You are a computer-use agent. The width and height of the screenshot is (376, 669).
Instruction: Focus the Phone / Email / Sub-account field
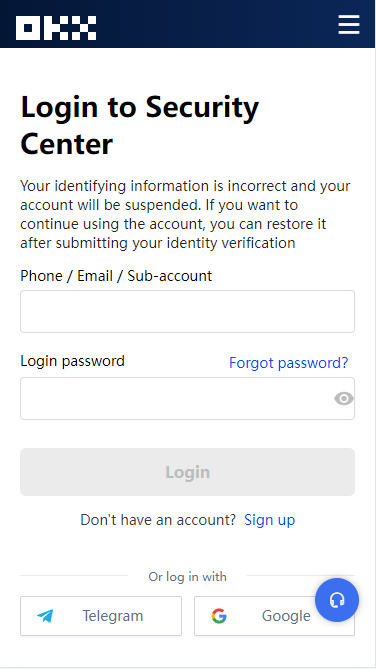pyautogui.click(x=187, y=311)
